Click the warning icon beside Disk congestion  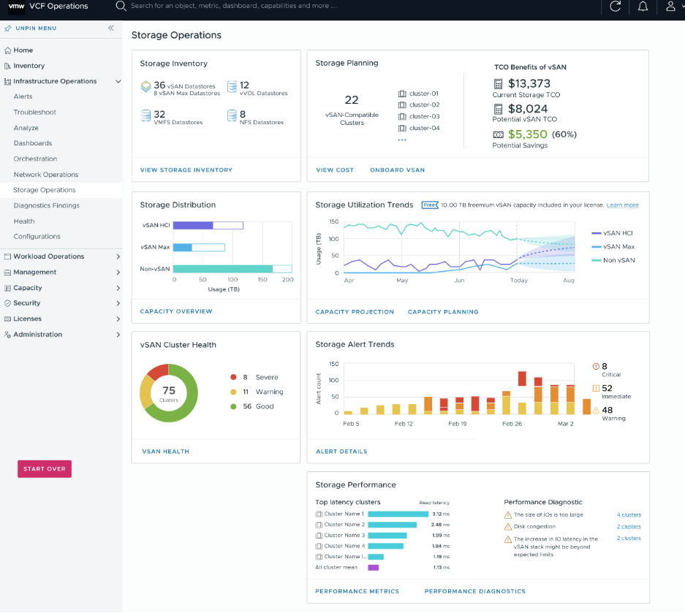pyautogui.click(x=507, y=526)
